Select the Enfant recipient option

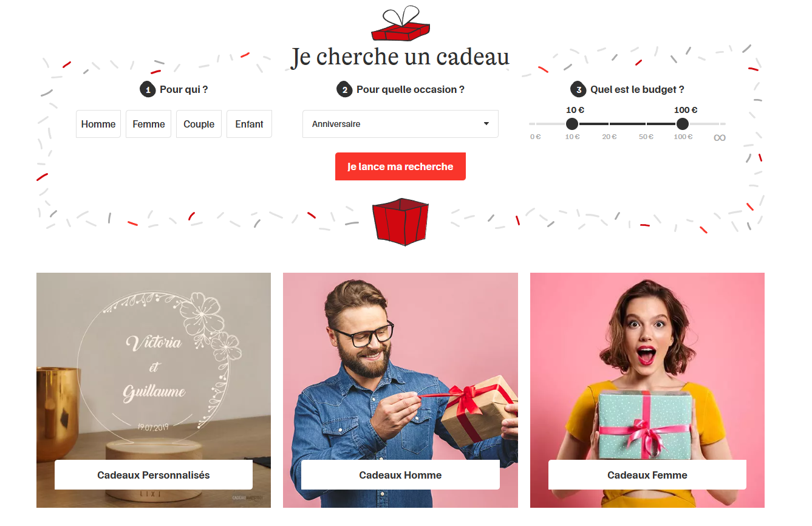[x=250, y=124]
